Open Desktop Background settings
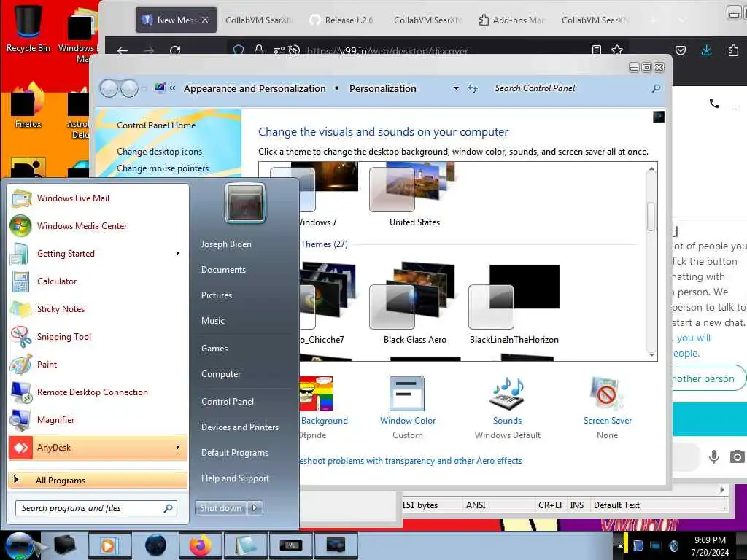 point(324,408)
